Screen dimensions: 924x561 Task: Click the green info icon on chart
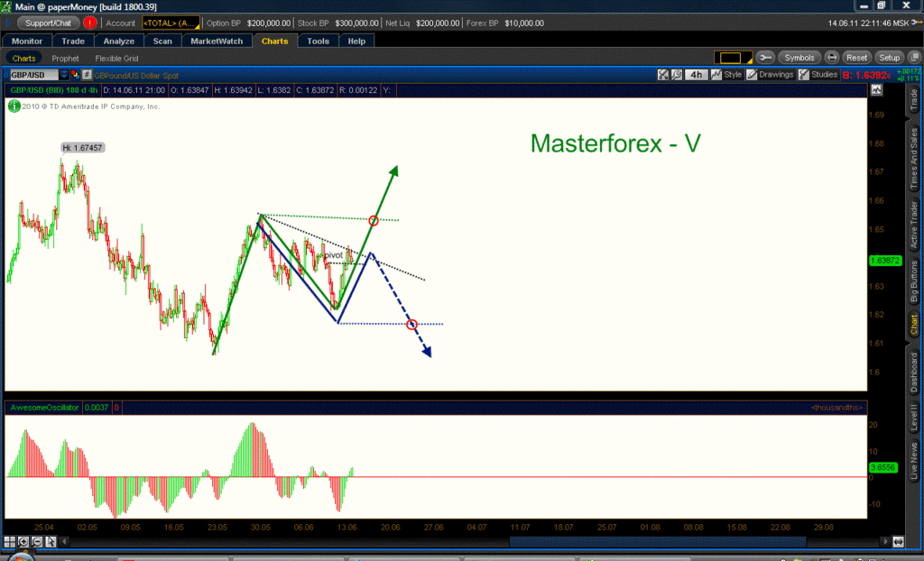point(14,106)
